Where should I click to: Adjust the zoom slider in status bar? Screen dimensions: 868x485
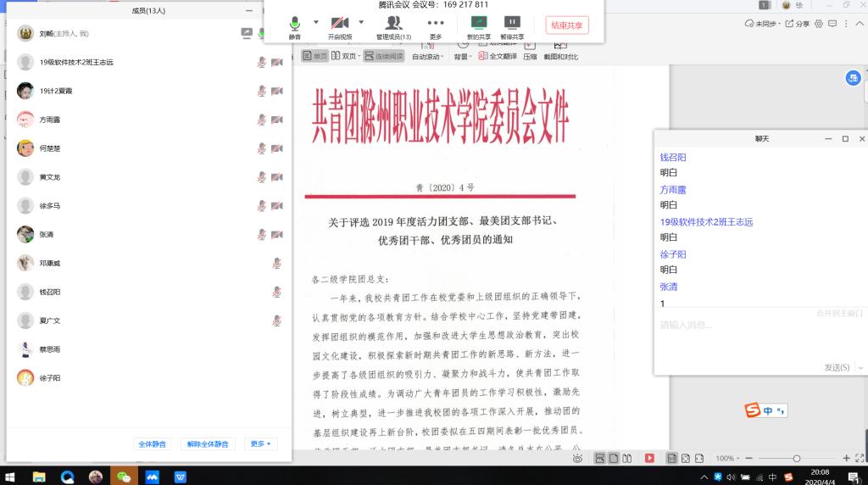(x=796, y=459)
